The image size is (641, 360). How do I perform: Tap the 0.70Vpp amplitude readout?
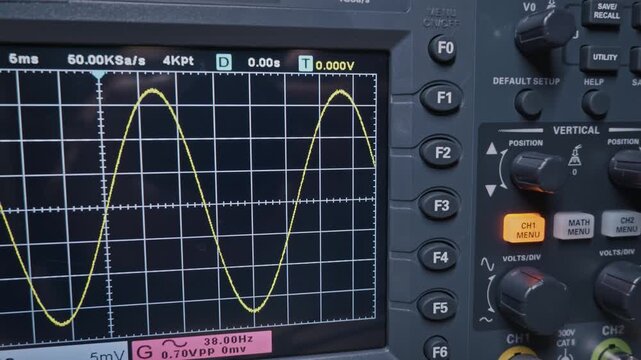[x=188, y=353]
